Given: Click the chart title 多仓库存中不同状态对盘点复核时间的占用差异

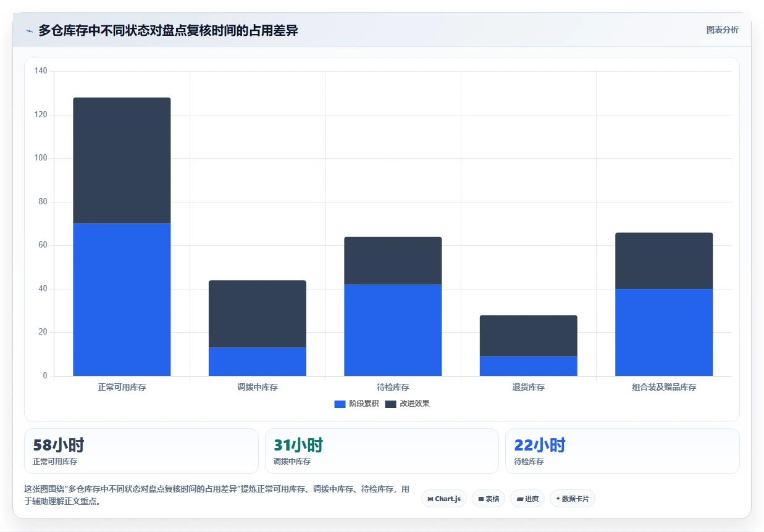Looking at the screenshot, I should coord(168,30).
